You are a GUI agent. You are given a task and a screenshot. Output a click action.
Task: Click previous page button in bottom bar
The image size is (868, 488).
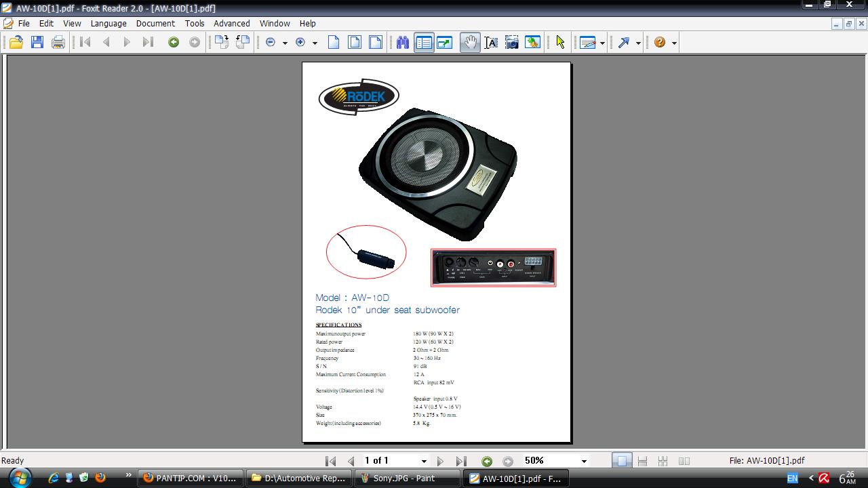coord(351,461)
